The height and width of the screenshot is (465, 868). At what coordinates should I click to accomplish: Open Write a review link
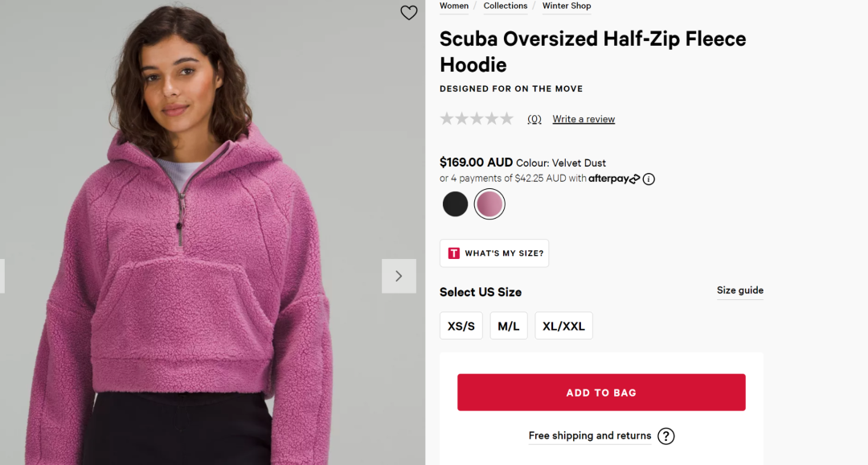(x=583, y=119)
